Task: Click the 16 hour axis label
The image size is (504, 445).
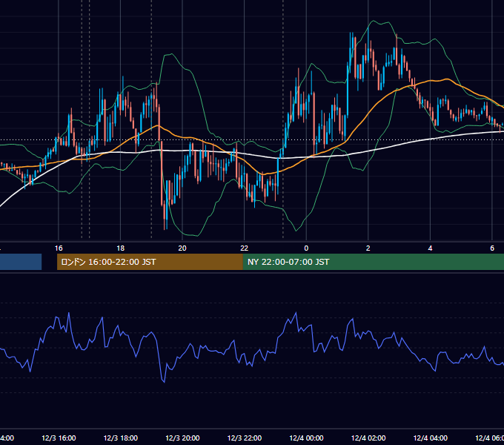Action: point(59,248)
